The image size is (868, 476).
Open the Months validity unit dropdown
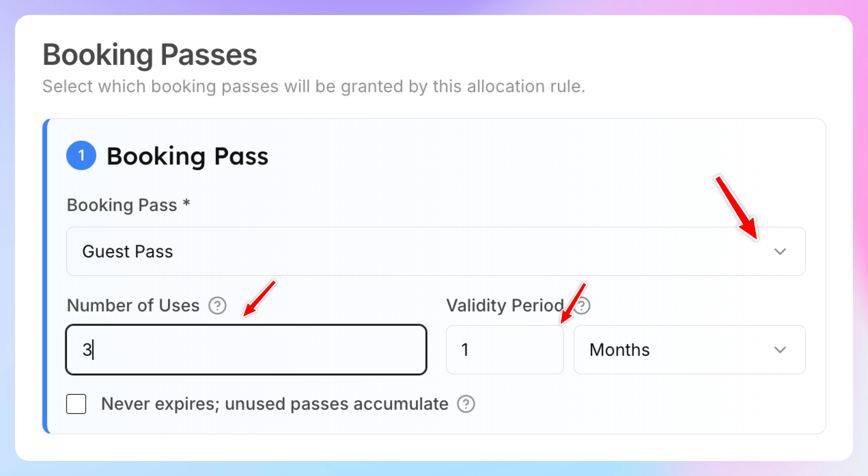pos(690,350)
